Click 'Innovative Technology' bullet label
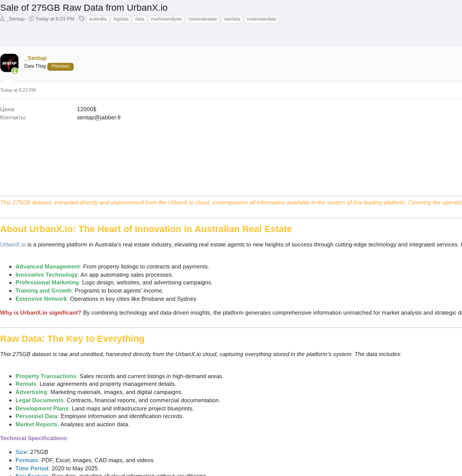This screenshot has height=476, width=462. [47, 275]
